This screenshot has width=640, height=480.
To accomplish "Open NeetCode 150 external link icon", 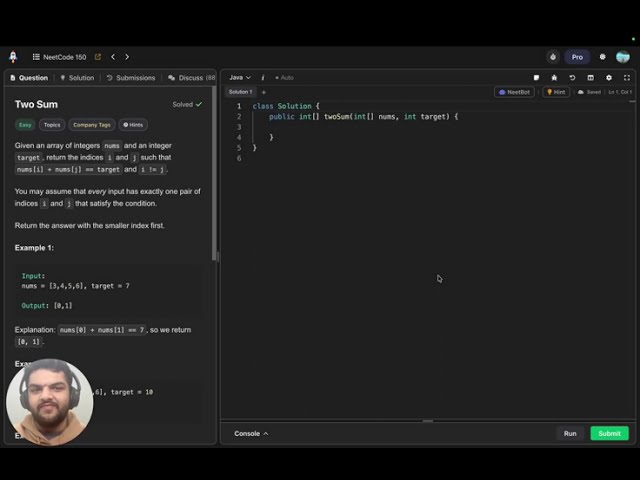I will (98, 57).
